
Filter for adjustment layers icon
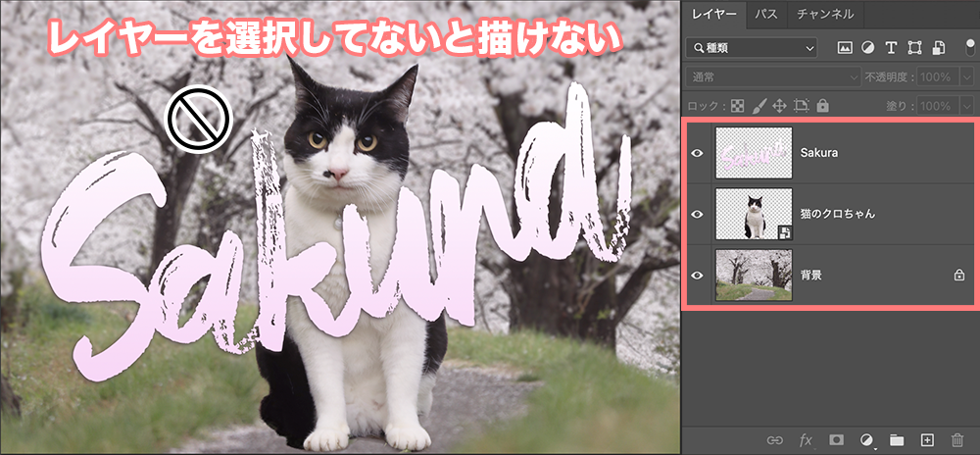coord(868,47)
